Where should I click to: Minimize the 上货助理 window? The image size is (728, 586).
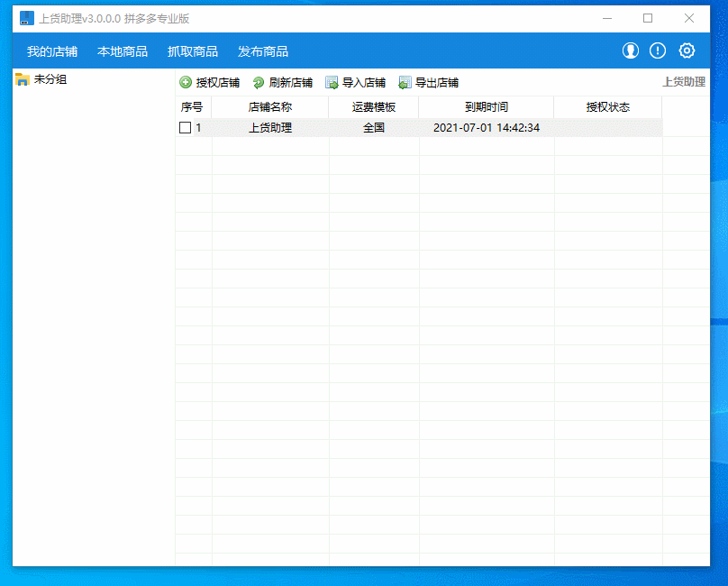point(607,19)
